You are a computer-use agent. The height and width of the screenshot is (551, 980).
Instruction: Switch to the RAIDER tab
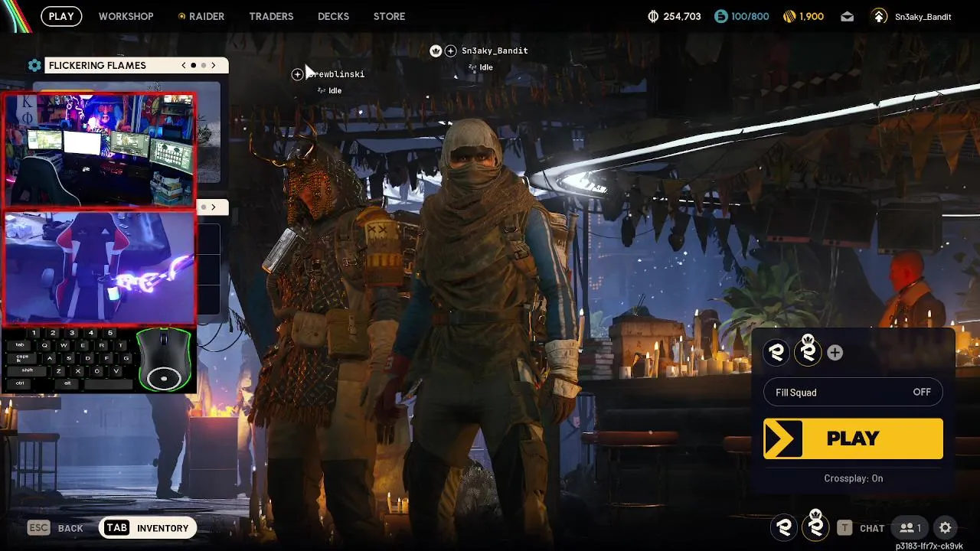point(201,16)
